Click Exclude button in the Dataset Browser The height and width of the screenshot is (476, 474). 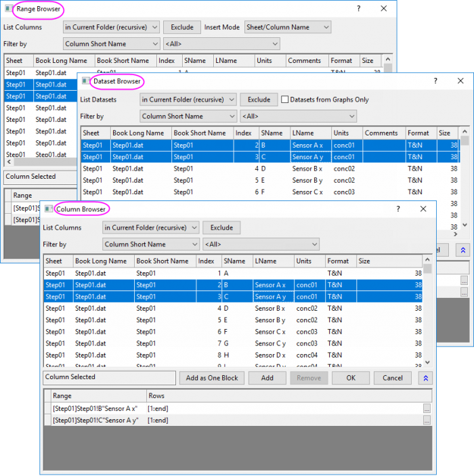[x=259, y=100]
